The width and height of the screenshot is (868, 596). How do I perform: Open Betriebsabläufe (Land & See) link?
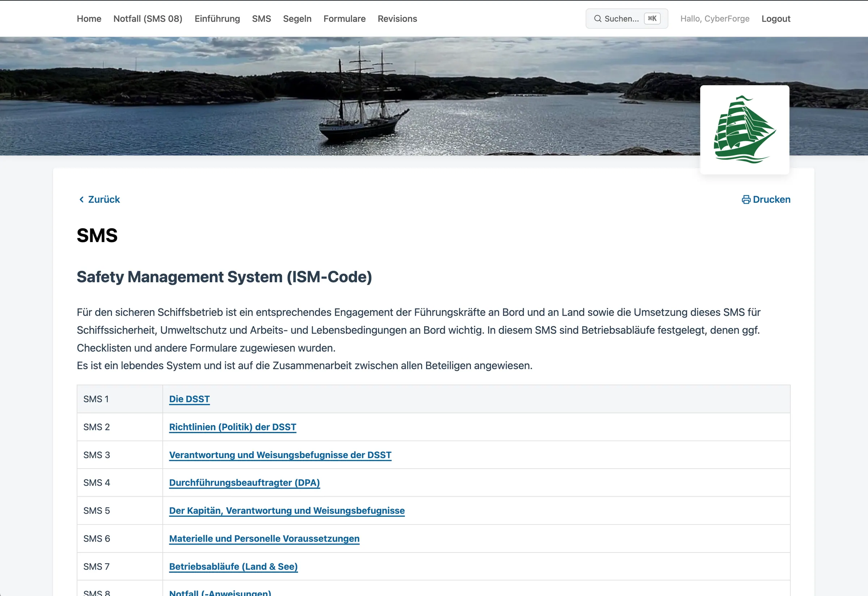[233, 566]
